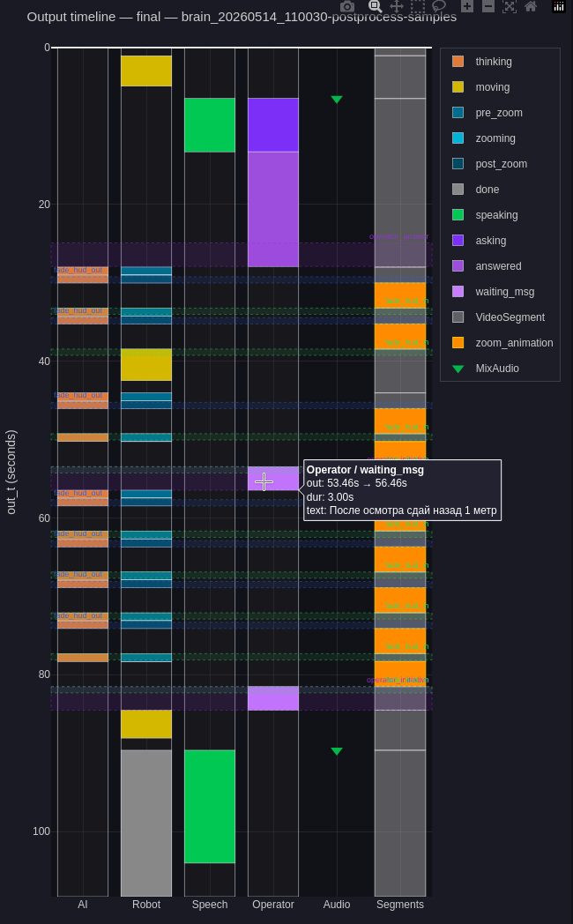Click the tooltip text 'Operator / waiting_msg'
Screen dimensions: 573x924
tap(365, 470)
